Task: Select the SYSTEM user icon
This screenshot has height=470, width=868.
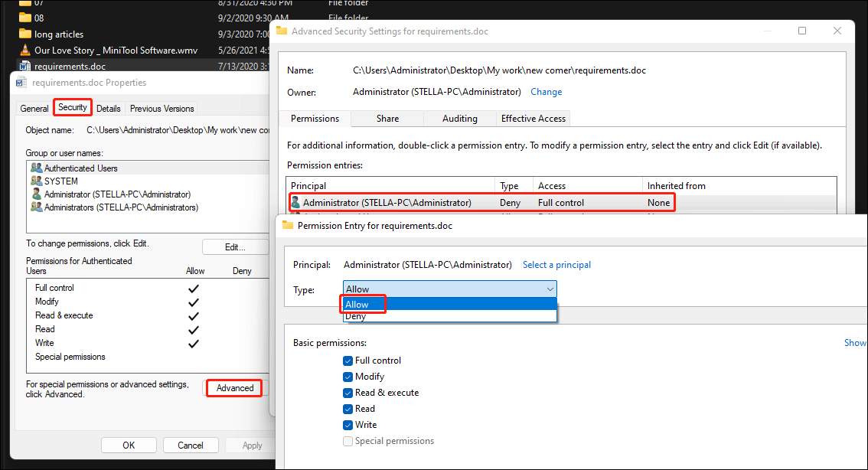Action: click(36, 181)
